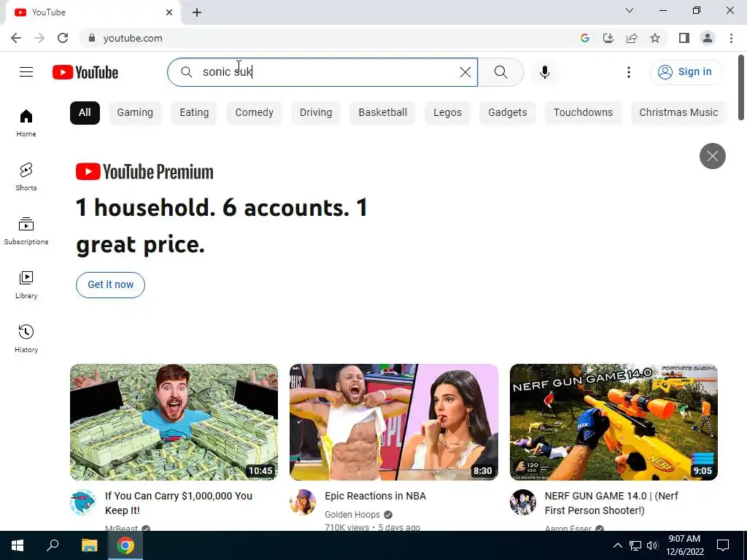Click the YouTube Premium logo
The width and height of the screenshot is (747, 560).
coord(144,172)
